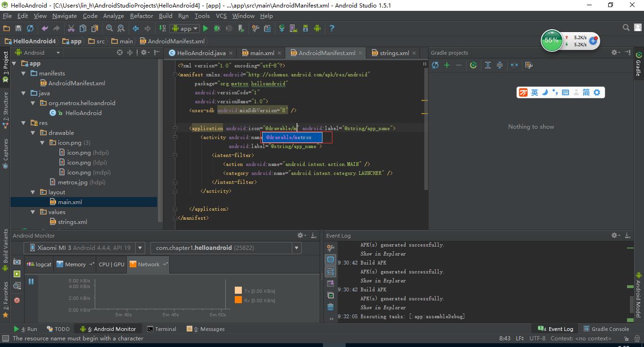644x347 pixels.
Task: Open Project Structure toolbar icon
Action: [267, 28]
